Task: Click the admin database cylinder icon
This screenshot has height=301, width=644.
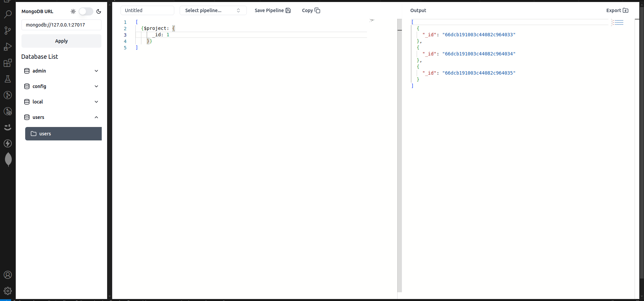Action: [27, 71]
